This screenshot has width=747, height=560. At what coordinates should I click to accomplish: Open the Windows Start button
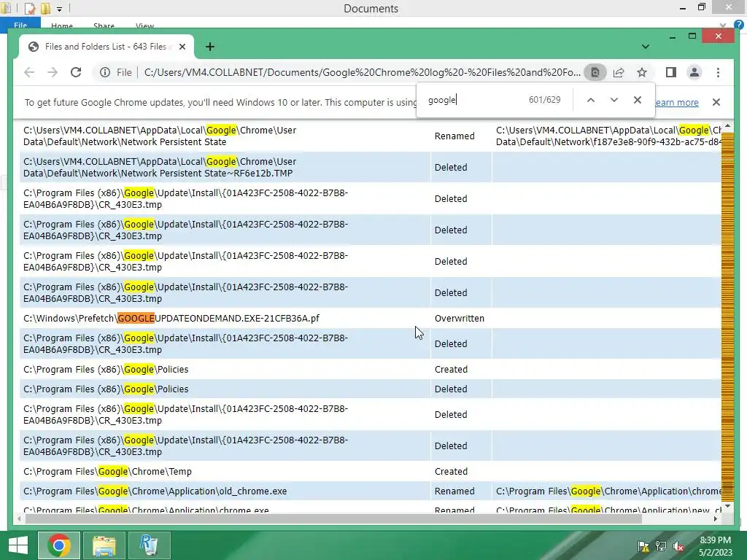pos(18,545)
